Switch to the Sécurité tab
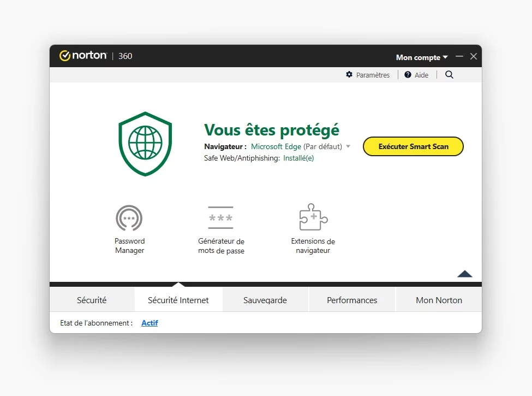Viewport: 532px width, 396px height. point(92,300)
